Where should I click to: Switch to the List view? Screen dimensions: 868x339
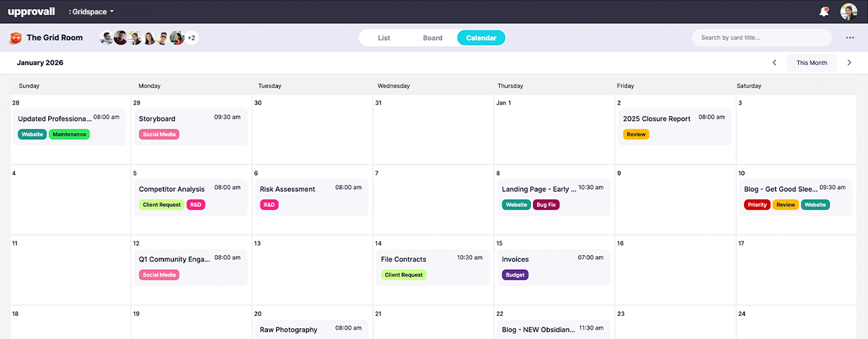point(384,38)
